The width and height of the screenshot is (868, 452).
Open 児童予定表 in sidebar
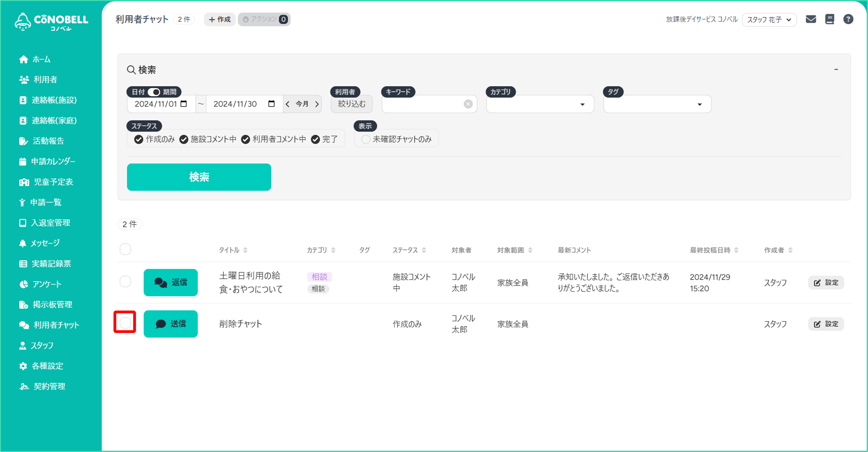(x=46, y=182)
